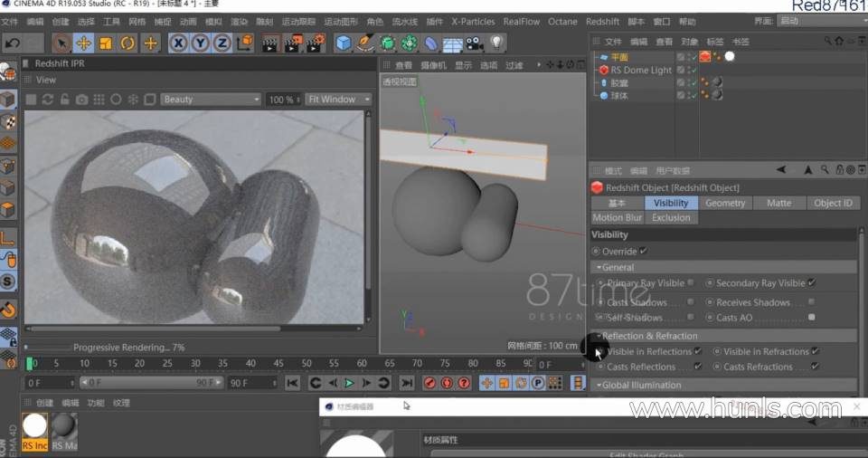Click the Undo arrow icon
868x458 pixels.
pos(13,43)
